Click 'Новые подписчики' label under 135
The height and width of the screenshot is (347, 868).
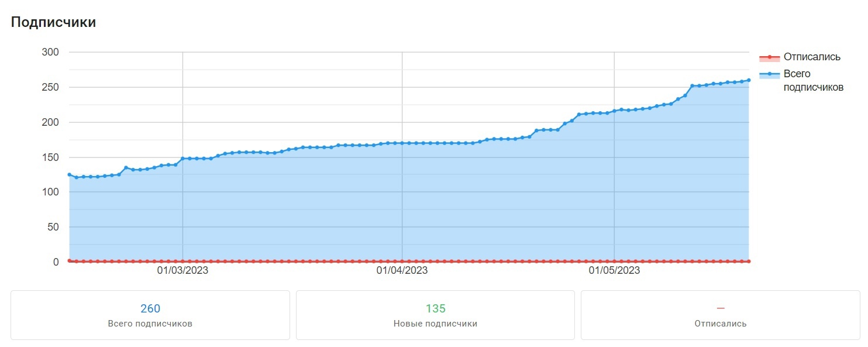coord(435,324)
